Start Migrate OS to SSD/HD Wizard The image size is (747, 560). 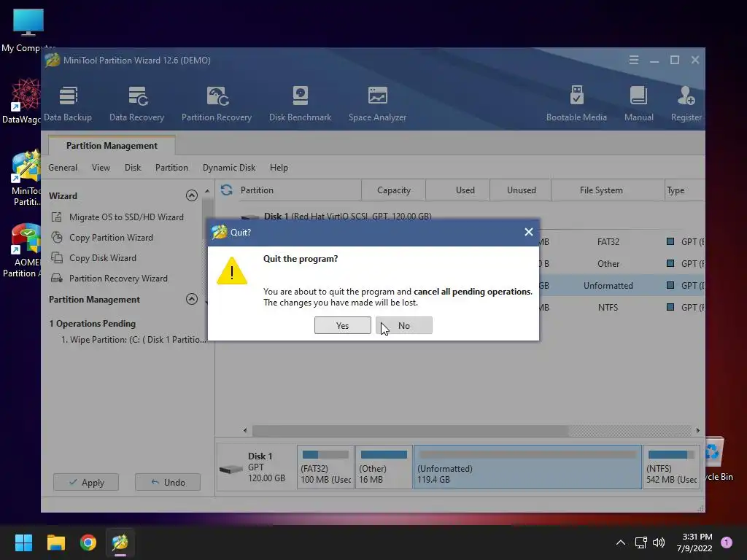pos(126,217)
